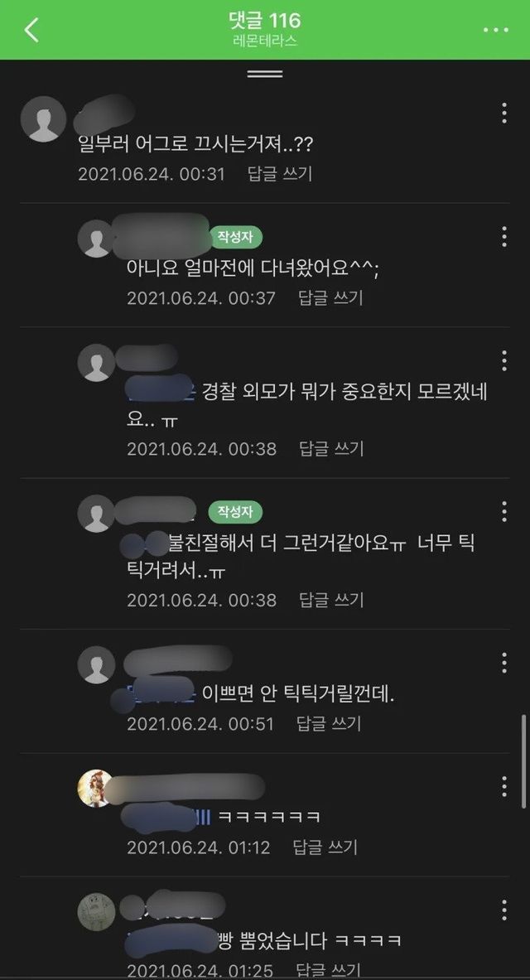Image resolution: width=530 pixels, height=980 pixels.
Task: Click the comment list scrollbar
Action: [x=523, y=762]
